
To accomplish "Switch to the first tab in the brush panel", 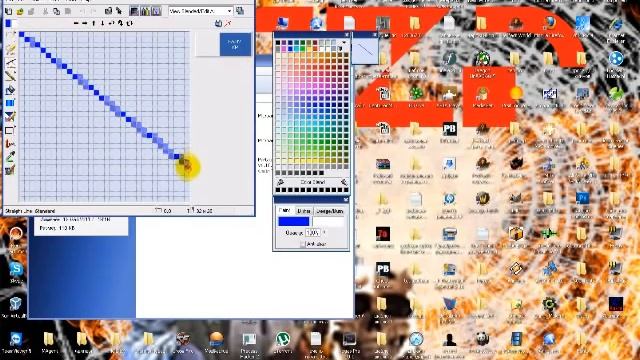I will (284, 211).
